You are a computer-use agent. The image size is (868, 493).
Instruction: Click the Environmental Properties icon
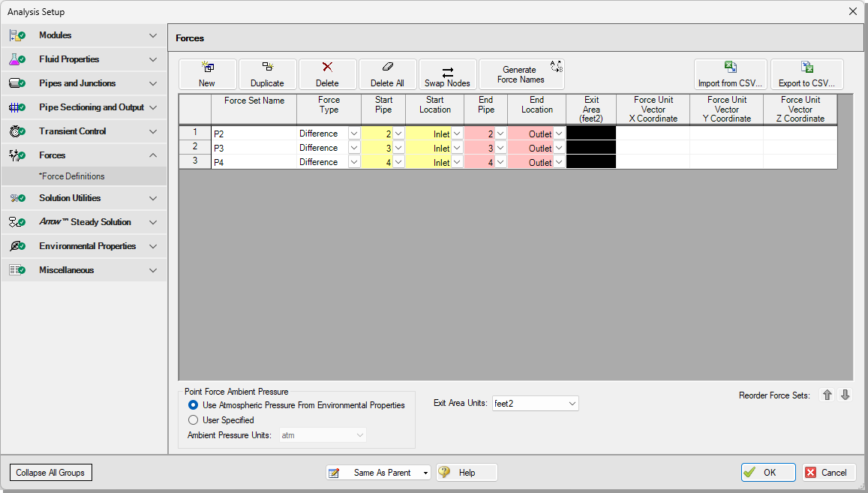(x=17, y=246)
